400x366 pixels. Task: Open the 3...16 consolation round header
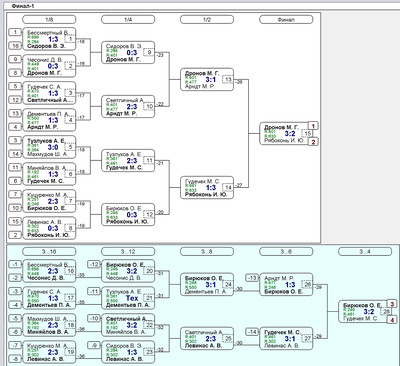coord(49,251)
